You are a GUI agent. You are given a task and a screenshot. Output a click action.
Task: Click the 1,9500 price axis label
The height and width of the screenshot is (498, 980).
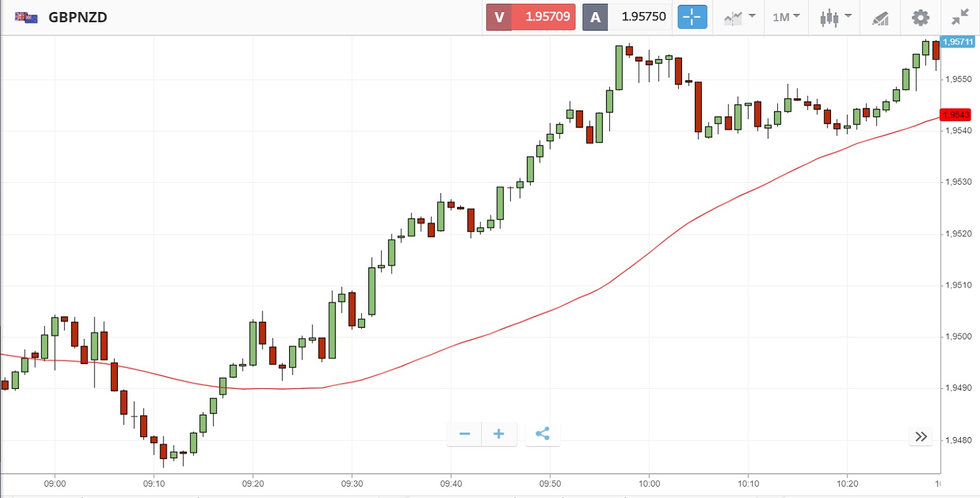[x=958, y=336]
